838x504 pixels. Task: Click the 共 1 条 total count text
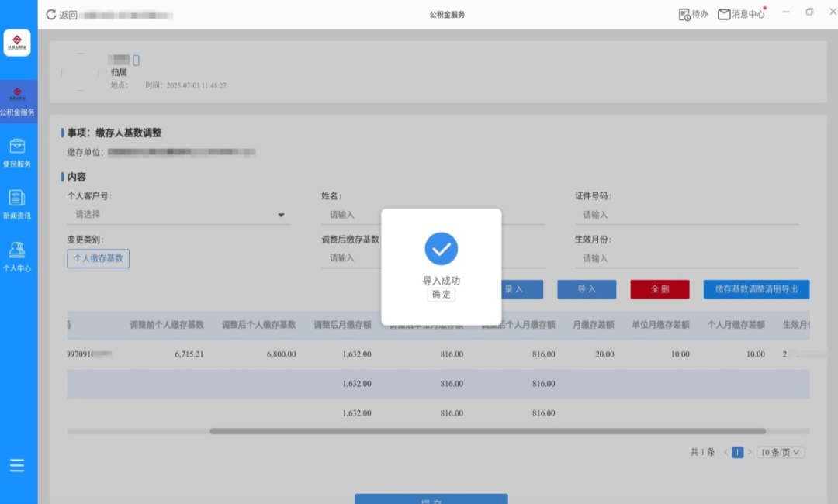click(x=702, y=452)
